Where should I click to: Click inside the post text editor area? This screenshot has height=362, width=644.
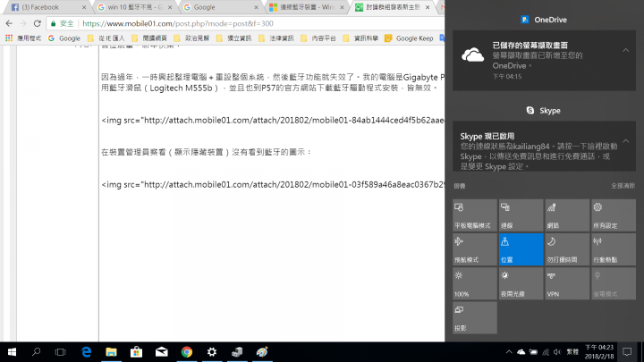coord(272,193)
